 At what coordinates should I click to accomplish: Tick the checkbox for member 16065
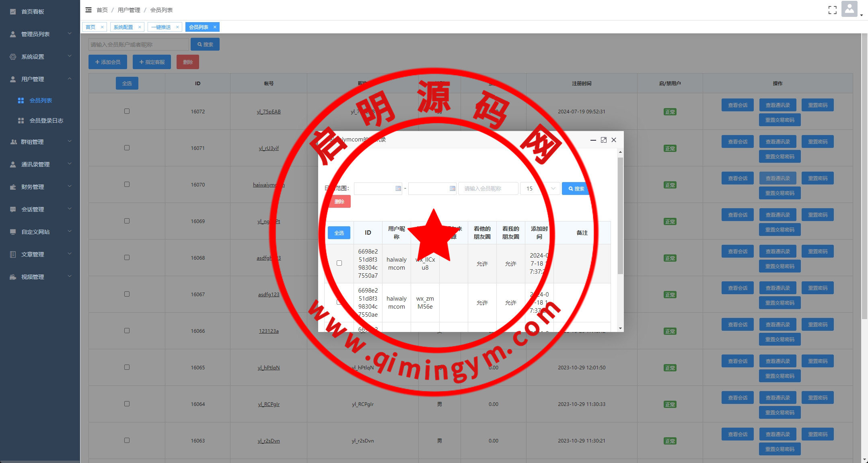click(127, 367)
